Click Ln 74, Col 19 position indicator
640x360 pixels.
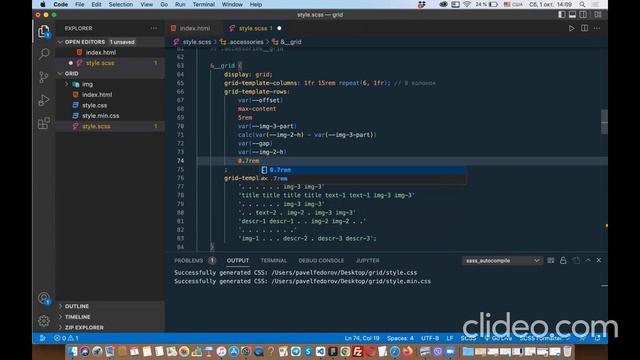pyautogui.click(x=362, y=338)
